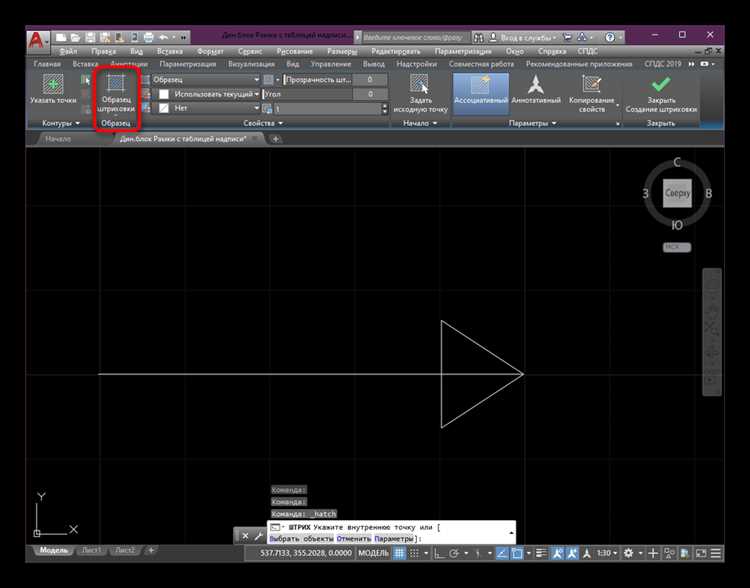Click Копирование свойств match properties icon
This screenshot has width=750, height=588.
(x=592, y=84)
